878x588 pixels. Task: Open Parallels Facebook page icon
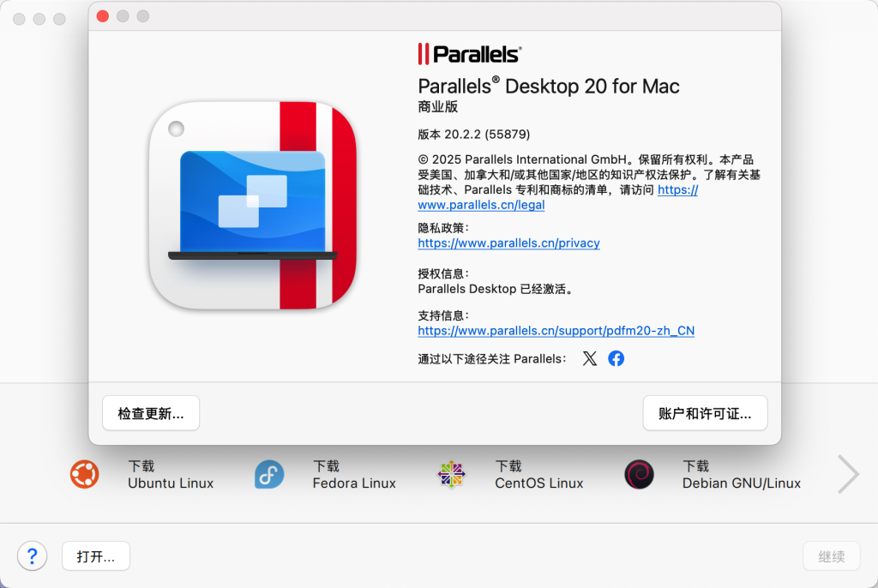pyautogui.click(x=616, y=358)
